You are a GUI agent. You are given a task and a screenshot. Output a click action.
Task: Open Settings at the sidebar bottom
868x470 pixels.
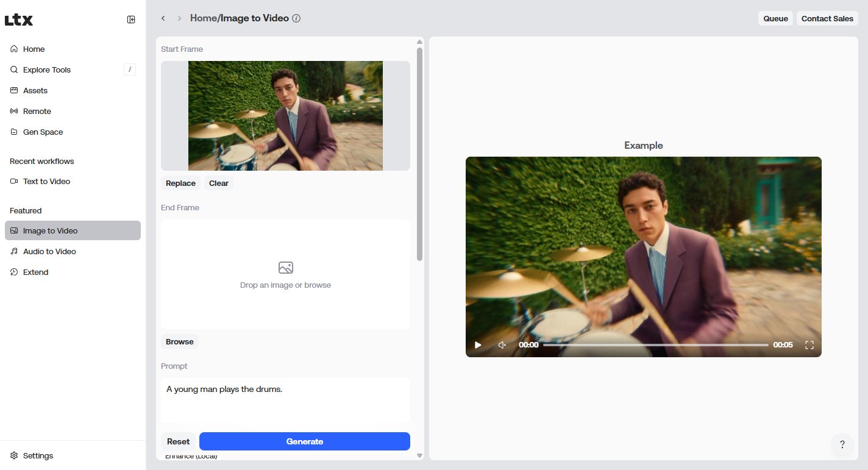(x=73, y=455)
